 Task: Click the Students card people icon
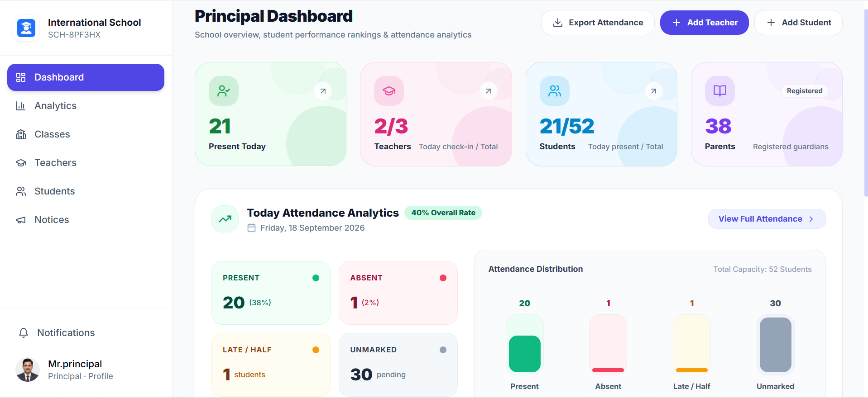(x=555, y=91)
